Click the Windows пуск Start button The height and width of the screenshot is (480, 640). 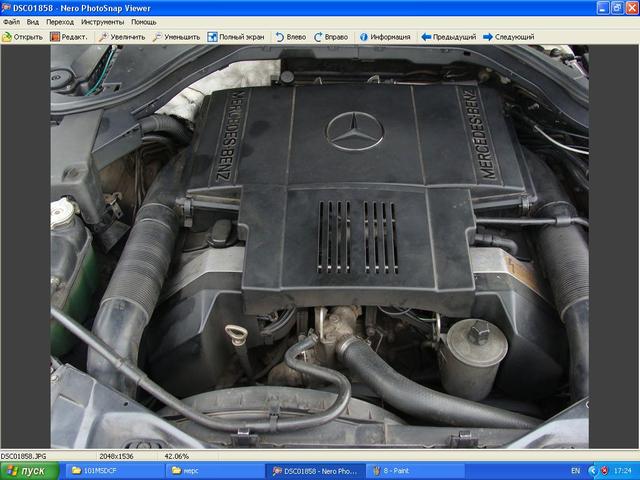point(29,471)
